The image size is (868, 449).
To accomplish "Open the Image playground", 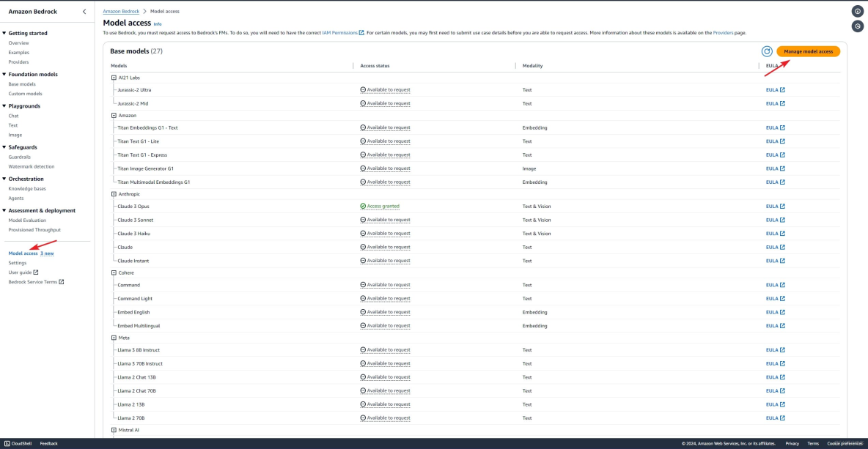I will (x=15, y=134).
